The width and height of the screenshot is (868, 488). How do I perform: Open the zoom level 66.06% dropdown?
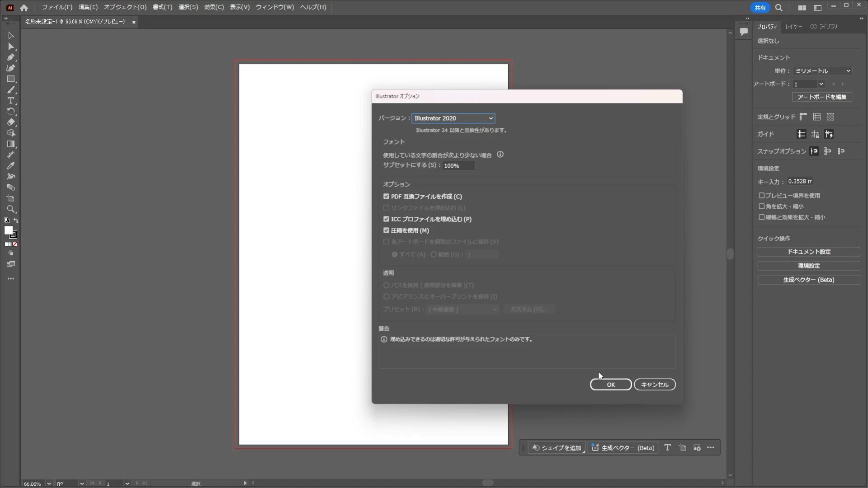(49, 484)
